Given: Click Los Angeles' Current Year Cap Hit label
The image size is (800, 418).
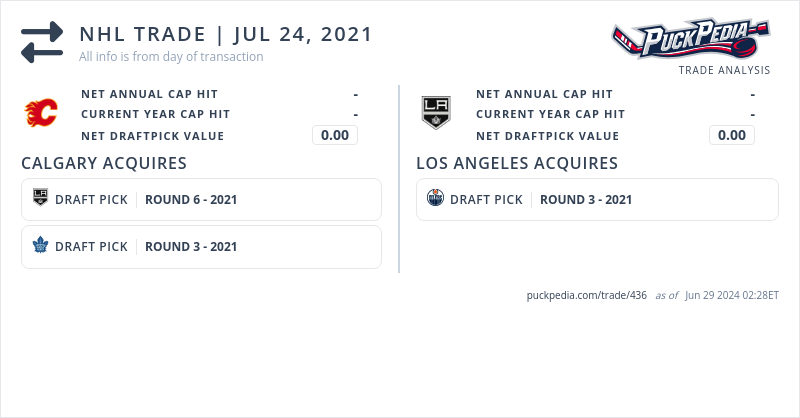Looking at the screenshot, I should 550,114.
